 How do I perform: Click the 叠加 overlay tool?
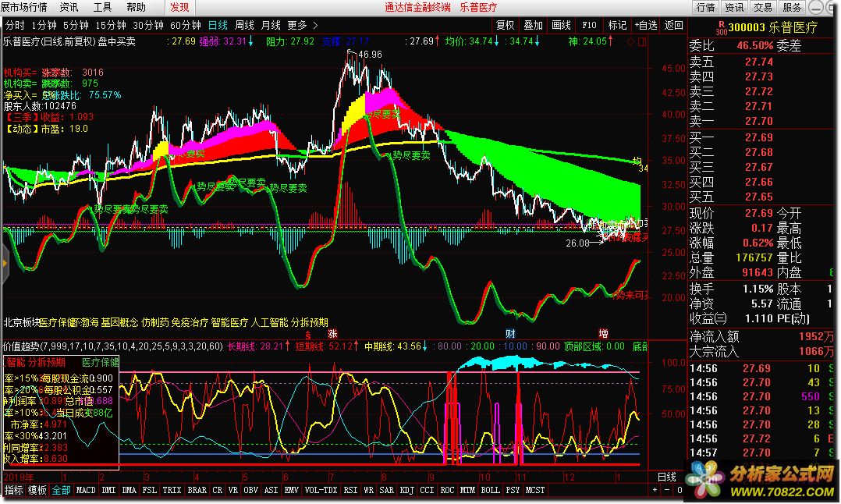pyautogui.click(x=533, y=25)
